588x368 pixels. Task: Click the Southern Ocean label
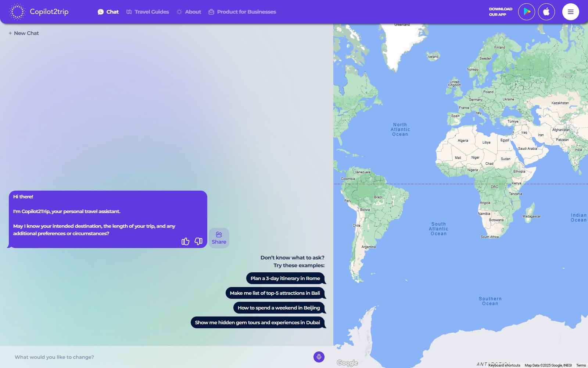490,301
